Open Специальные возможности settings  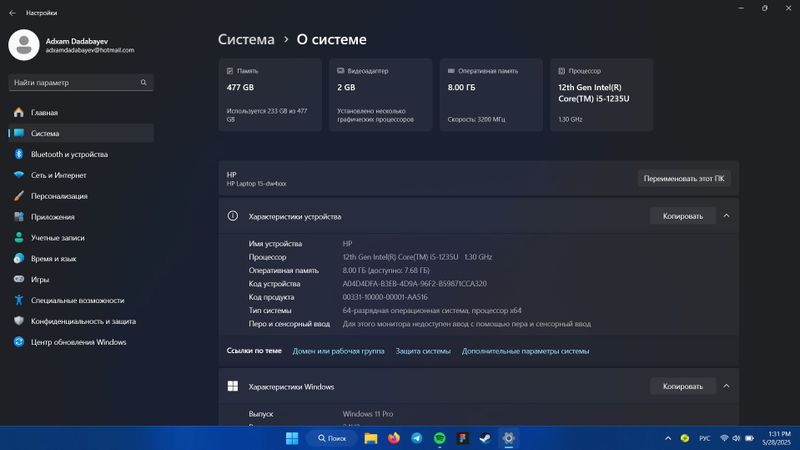(x=81, y=301)
